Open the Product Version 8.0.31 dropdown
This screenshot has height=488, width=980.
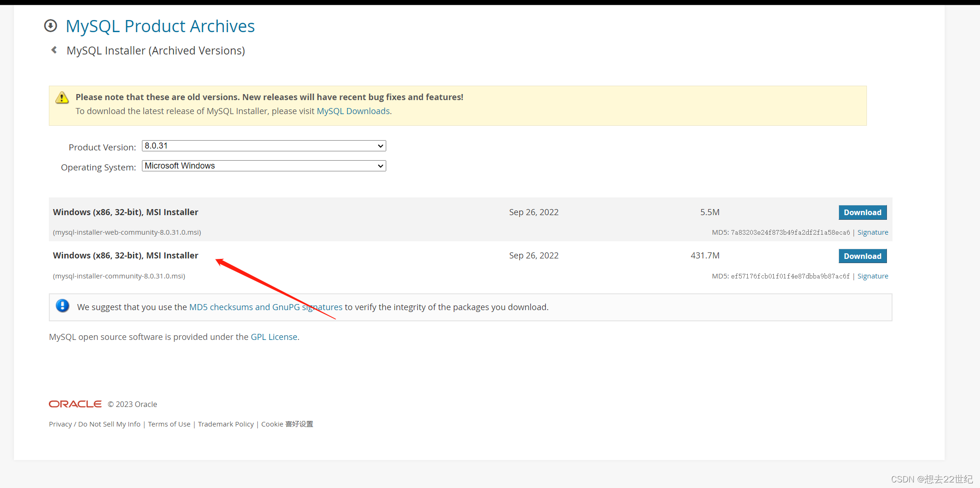tap(264, 146)
